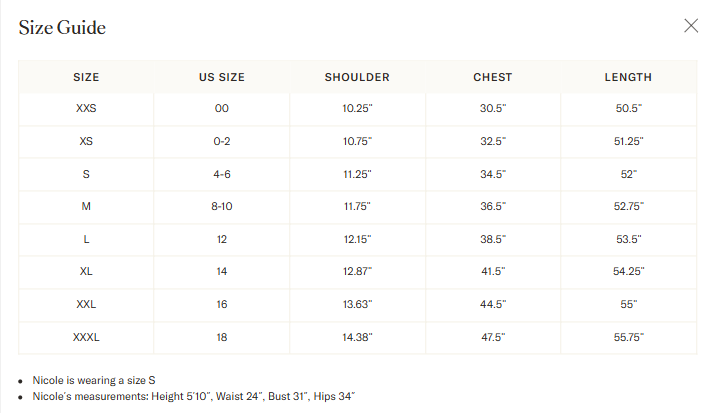The height and width of the screenshot is (413, 706).
Task: Click the SIZE column header
Action: 86,77
